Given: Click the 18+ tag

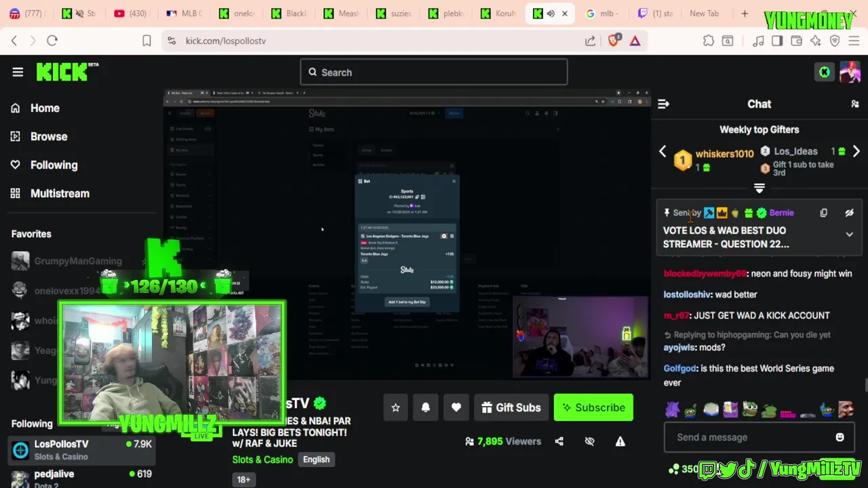Looking at the screenshot, I should (243, 479).
